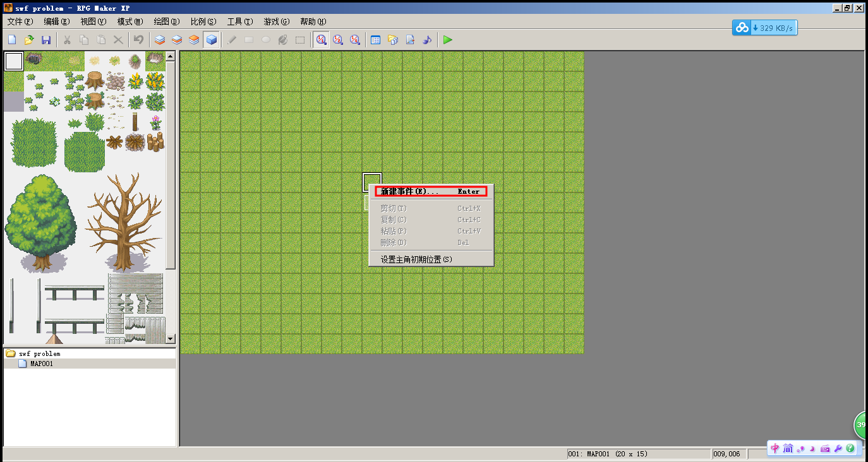Select the Ellipse drawing tool
Screen dimensions: 868x462
(x=266, y=40)
